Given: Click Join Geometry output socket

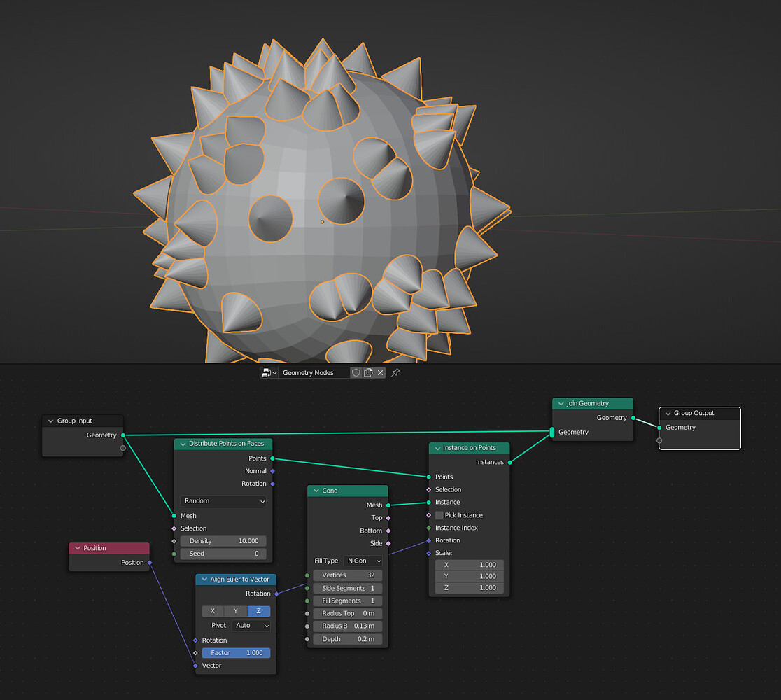Looking at the screenshot, I should 633,418.
